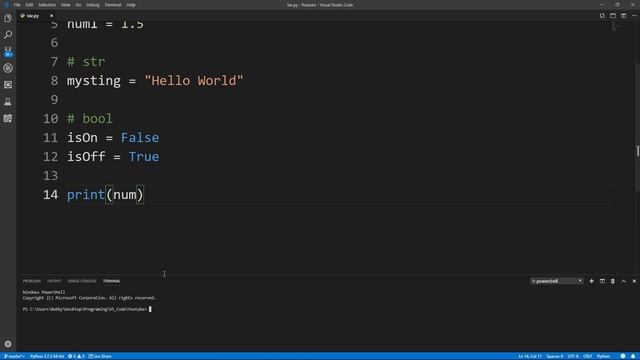Click the True value on line 12
This screenshot has height=360, width=640.
click(x=144, y=157)
